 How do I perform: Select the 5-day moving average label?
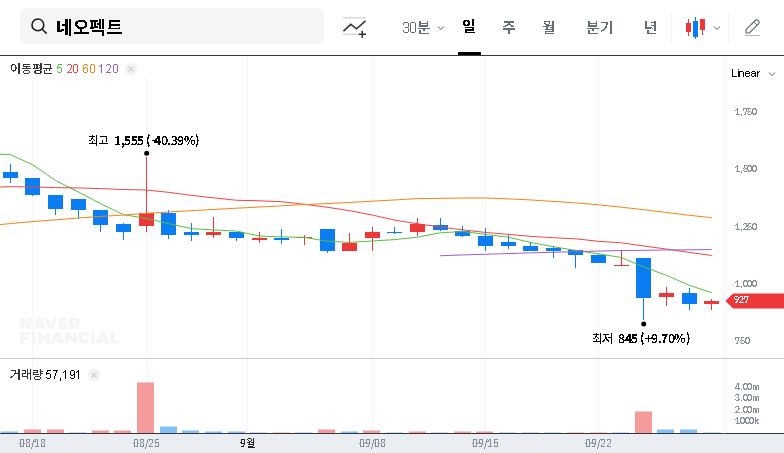click(x=60, y=68)
